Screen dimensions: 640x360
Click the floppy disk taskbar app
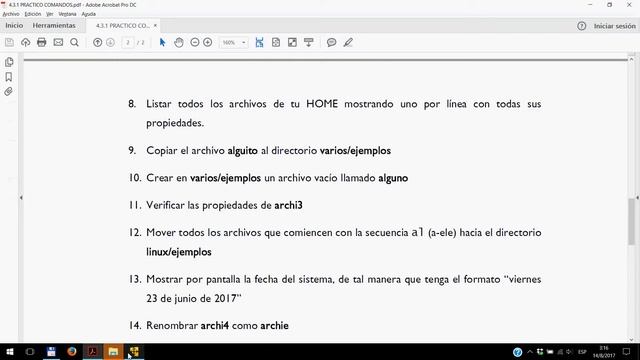click(x=51, y=351)
